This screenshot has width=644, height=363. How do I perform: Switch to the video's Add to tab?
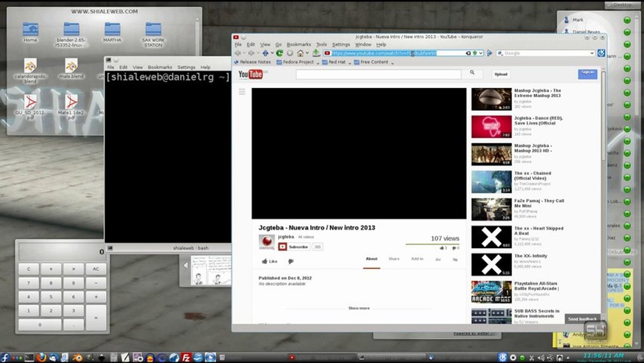(417, 259)
